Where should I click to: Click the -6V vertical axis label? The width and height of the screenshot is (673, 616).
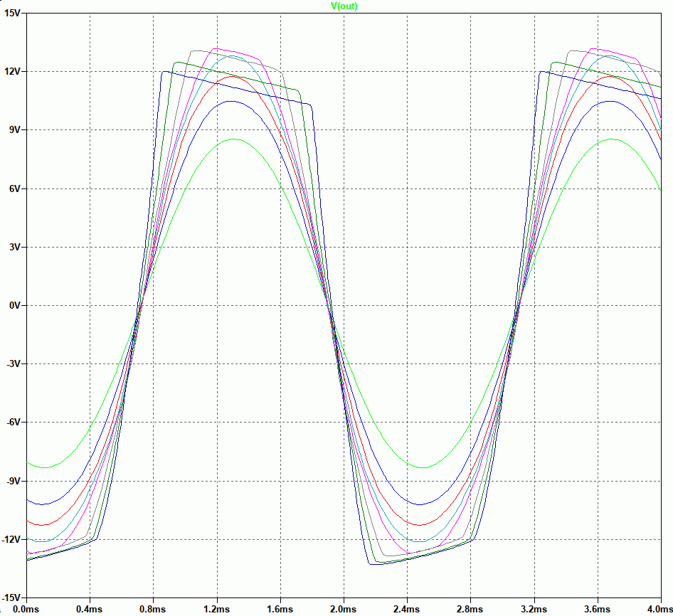pyautogui.click(x=14, y=422)
